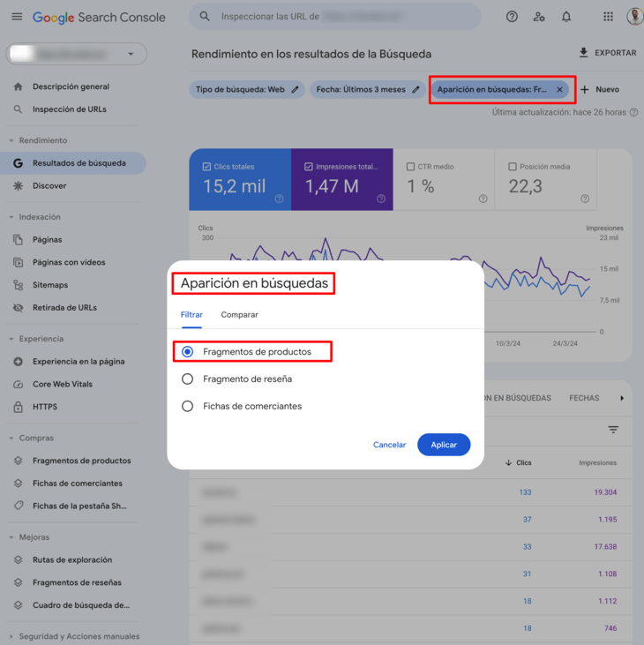Enable CTR medio checkbox
Viewport: 644px width, 645px height.
[410, 167]
